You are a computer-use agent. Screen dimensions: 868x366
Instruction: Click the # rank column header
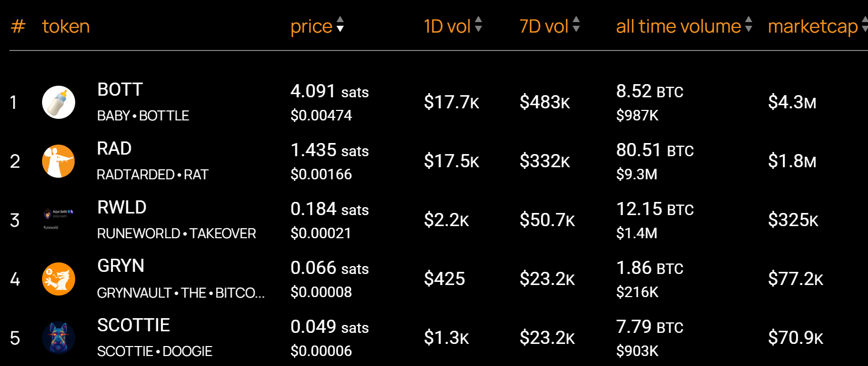(x=18, y=26)
